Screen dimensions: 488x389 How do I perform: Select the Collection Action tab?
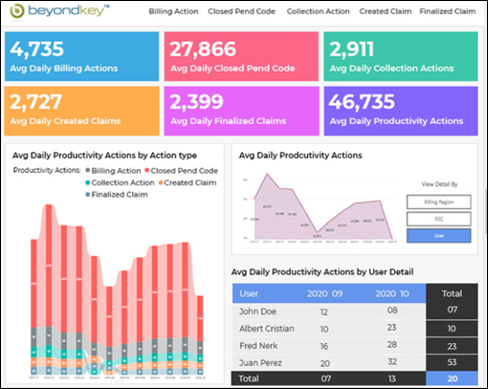[x=318, y=11]
